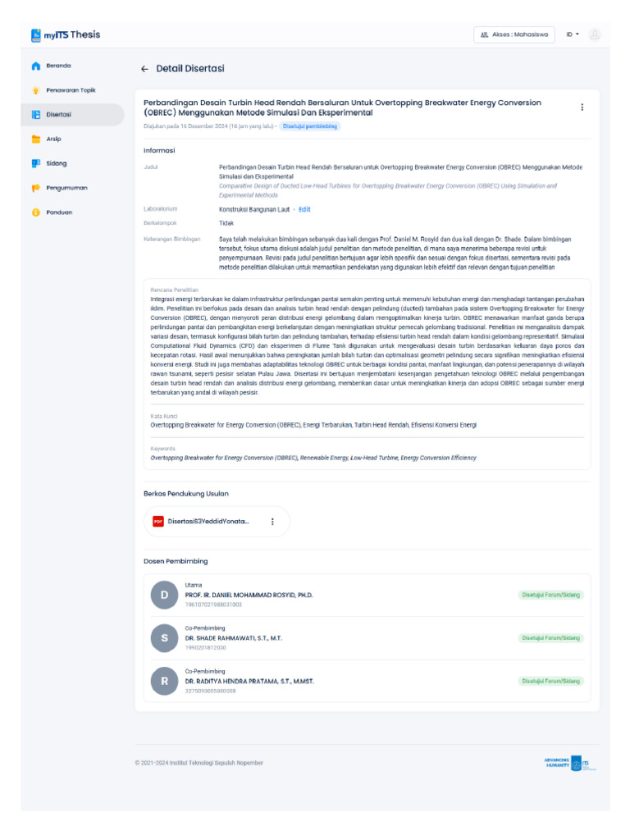Click the Sidang sidebar icon
Image resolution: width=630 pixels, height=840 pixels.
pos(35,163)
